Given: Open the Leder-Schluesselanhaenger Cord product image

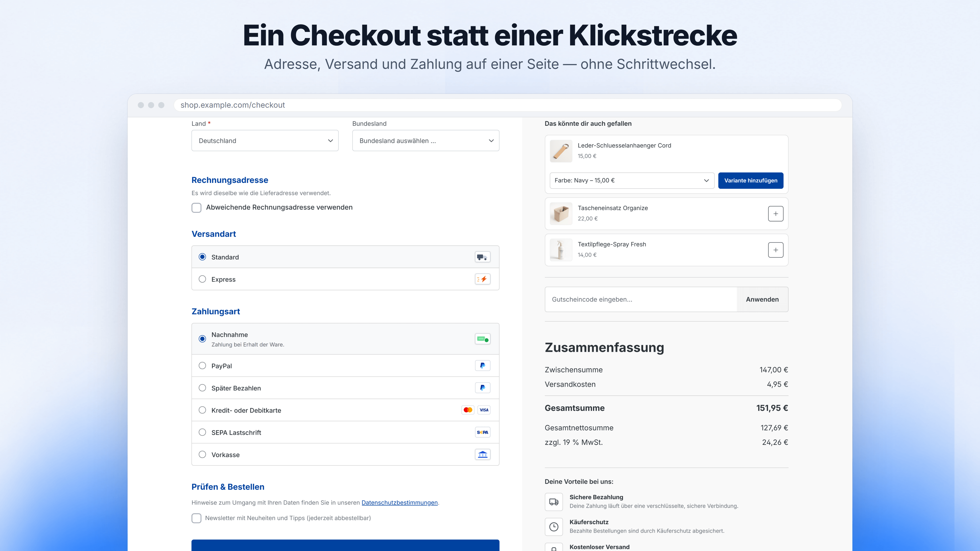Looking at the screenshot, I should coord(561,151).
